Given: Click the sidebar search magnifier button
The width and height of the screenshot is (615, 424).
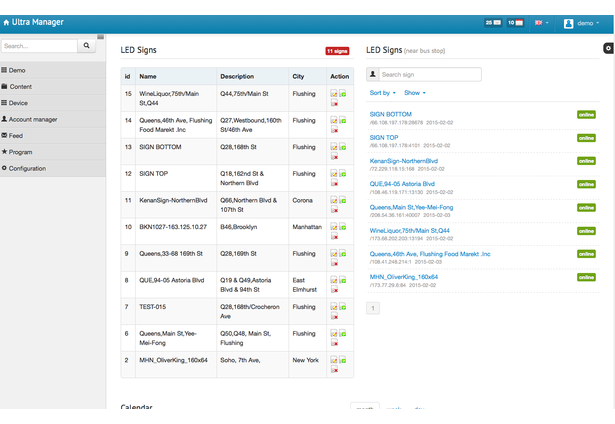Looking at the screenshot, I should [x=86, y=45].
